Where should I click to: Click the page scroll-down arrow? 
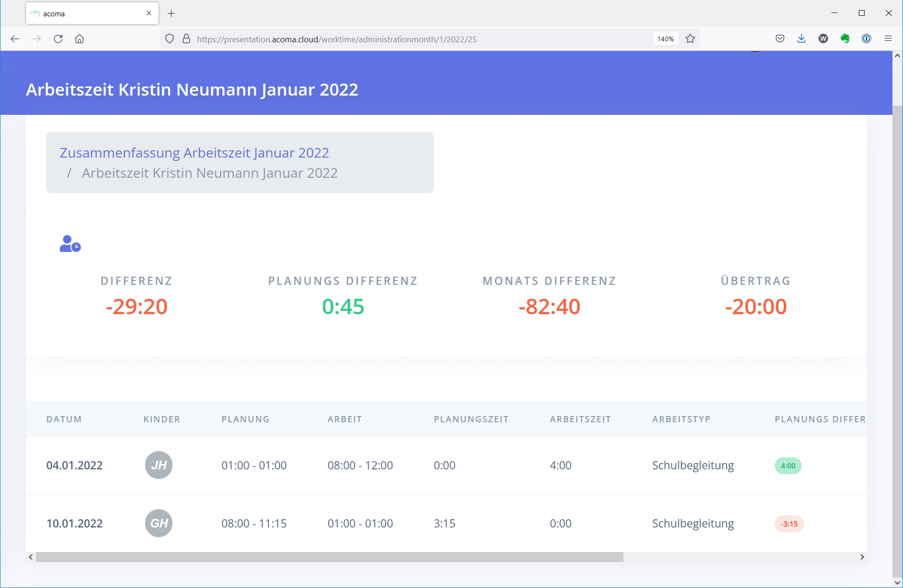coord(897,583)
